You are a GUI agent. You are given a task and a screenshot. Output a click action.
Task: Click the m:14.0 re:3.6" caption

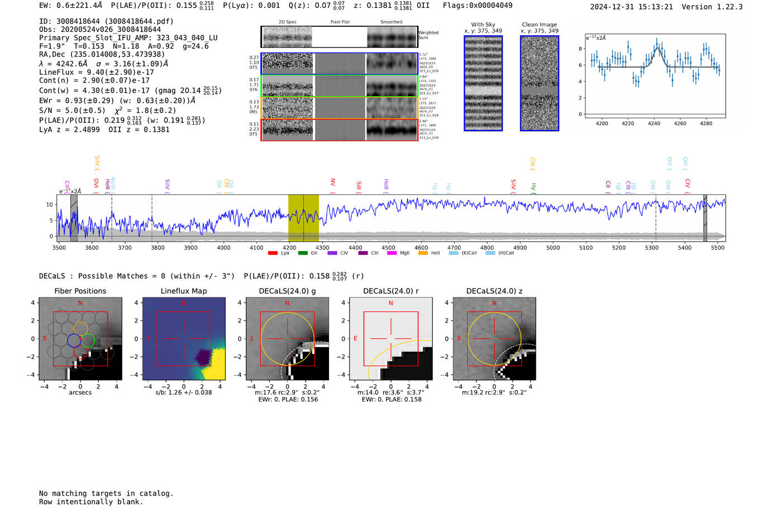[391, 392]
